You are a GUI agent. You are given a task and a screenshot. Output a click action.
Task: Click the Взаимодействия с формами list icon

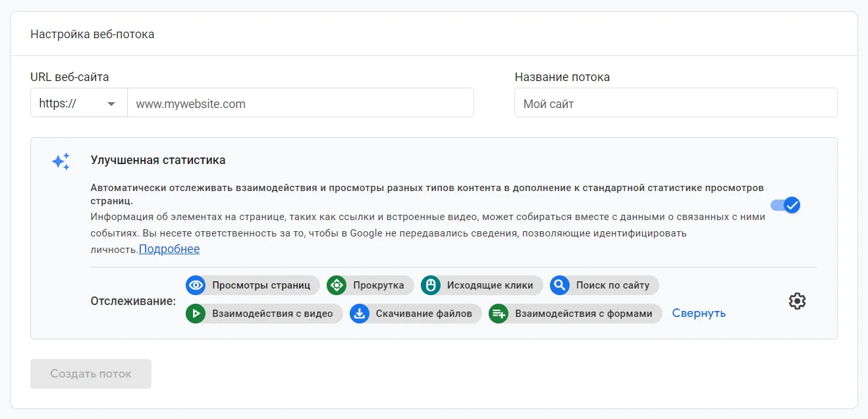tap(499, 314)
